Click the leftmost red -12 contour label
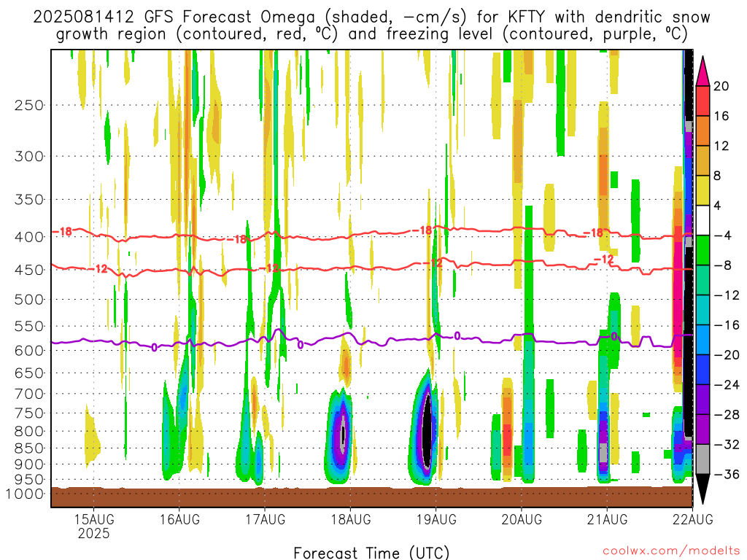The height and width of the screenshot is (560, 747). point(98,269)
